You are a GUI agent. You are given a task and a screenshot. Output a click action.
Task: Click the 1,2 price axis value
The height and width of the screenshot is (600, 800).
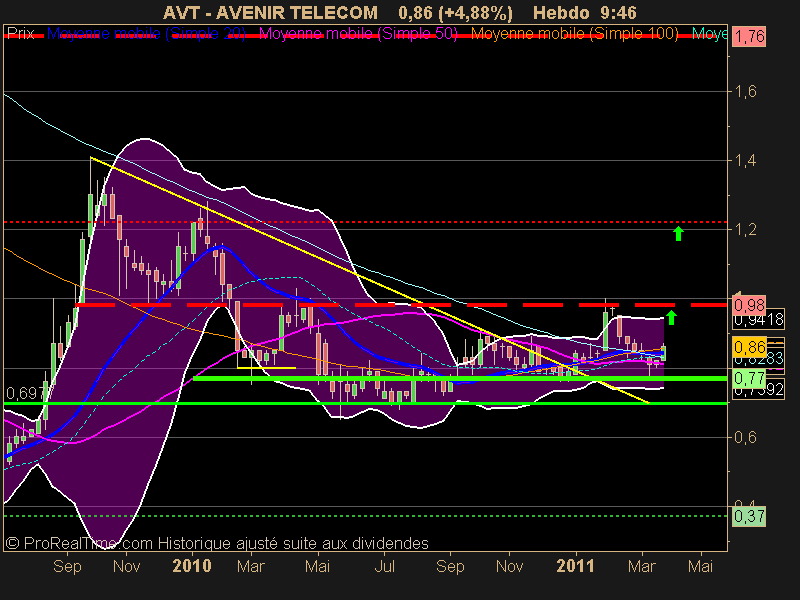point(745,230)
